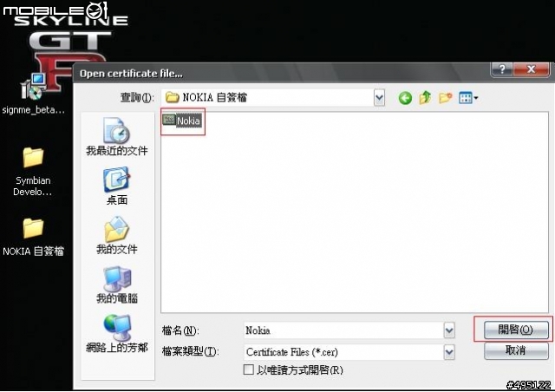The height and width of the screenshot is (392, 555).
Task: Open 我的文件 my documents shortcut
Action: pyautogui.click(x=117, y=236)
